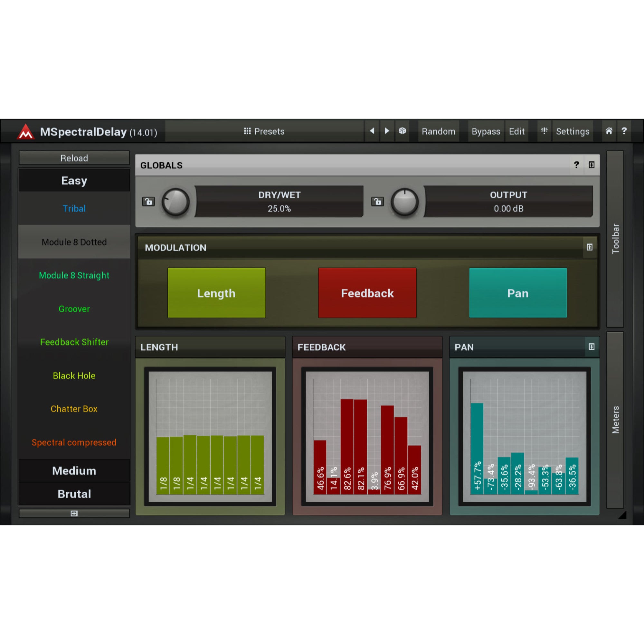
Task: Select the Chatter Box preset
Action: point(74,409)
